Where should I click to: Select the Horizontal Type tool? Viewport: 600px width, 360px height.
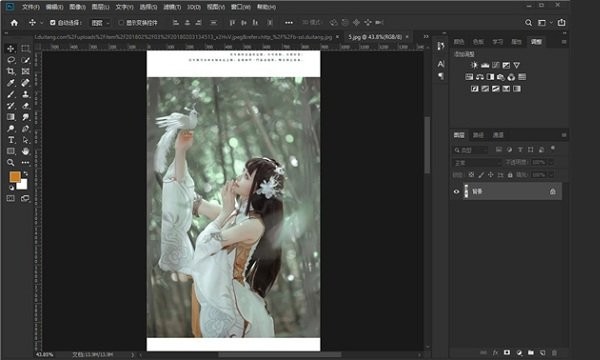tap(11, 140)
